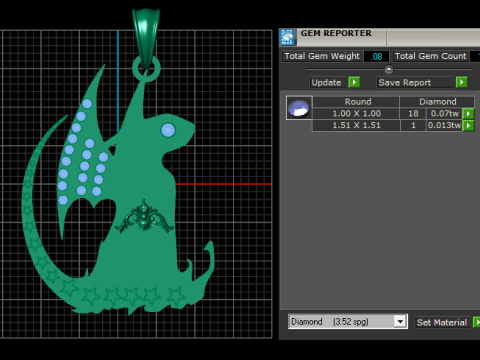Click the Set Material button
This screenshot has width=480, height=360.
click(x=442, y=322)
